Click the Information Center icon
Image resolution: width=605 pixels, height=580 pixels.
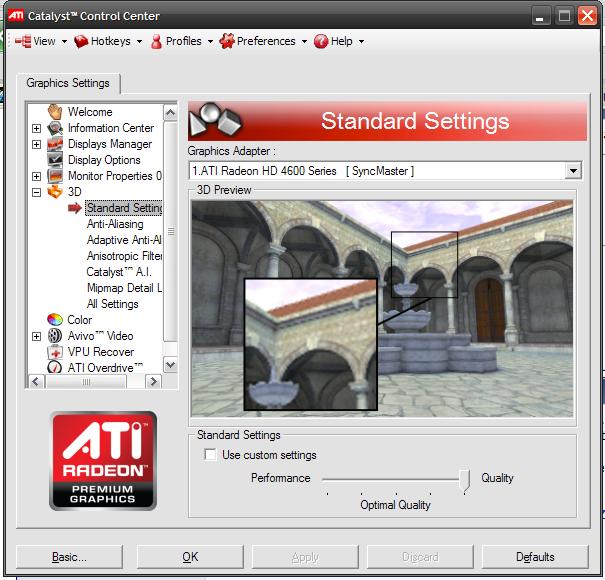55,128
